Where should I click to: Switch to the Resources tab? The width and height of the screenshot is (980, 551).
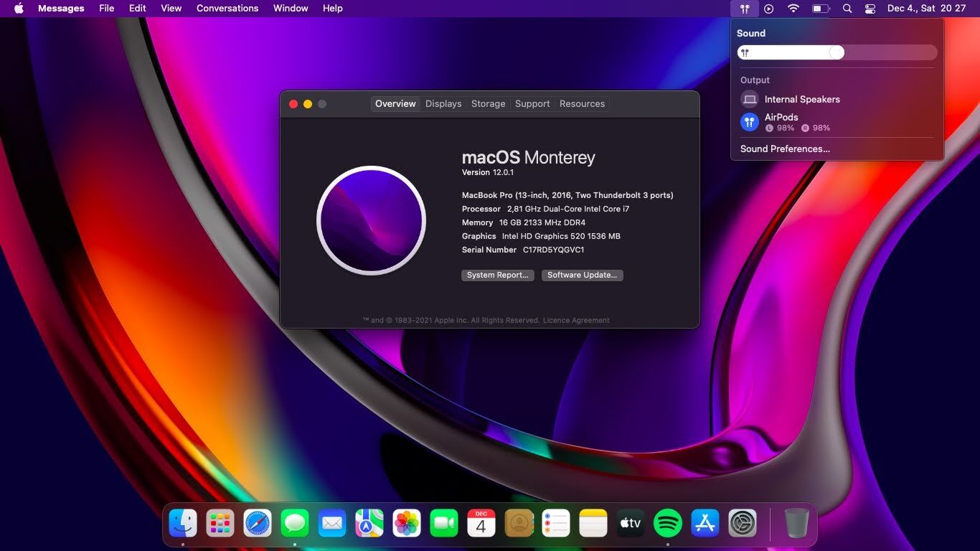click(582, 103)
